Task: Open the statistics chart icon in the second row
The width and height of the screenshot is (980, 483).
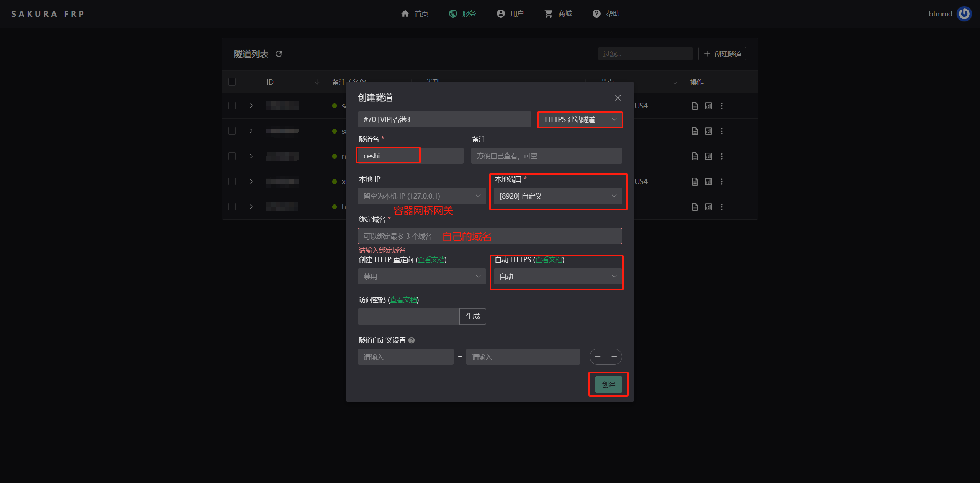Action: (708, 131)
